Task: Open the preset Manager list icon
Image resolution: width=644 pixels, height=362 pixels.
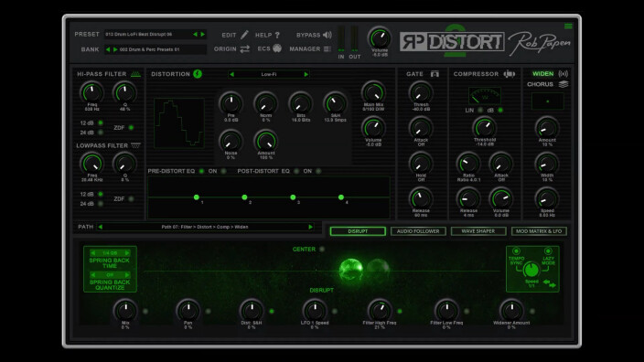Action: tap(327, 48)
